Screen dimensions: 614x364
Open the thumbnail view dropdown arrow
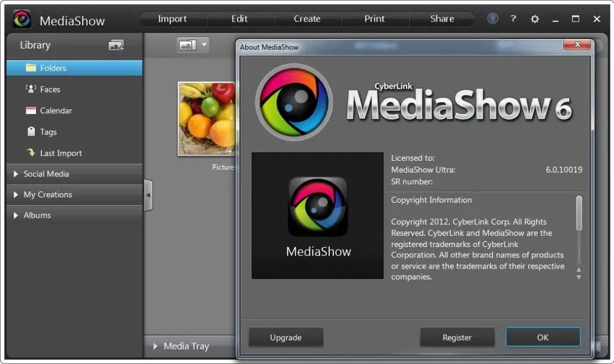point(204,45)
